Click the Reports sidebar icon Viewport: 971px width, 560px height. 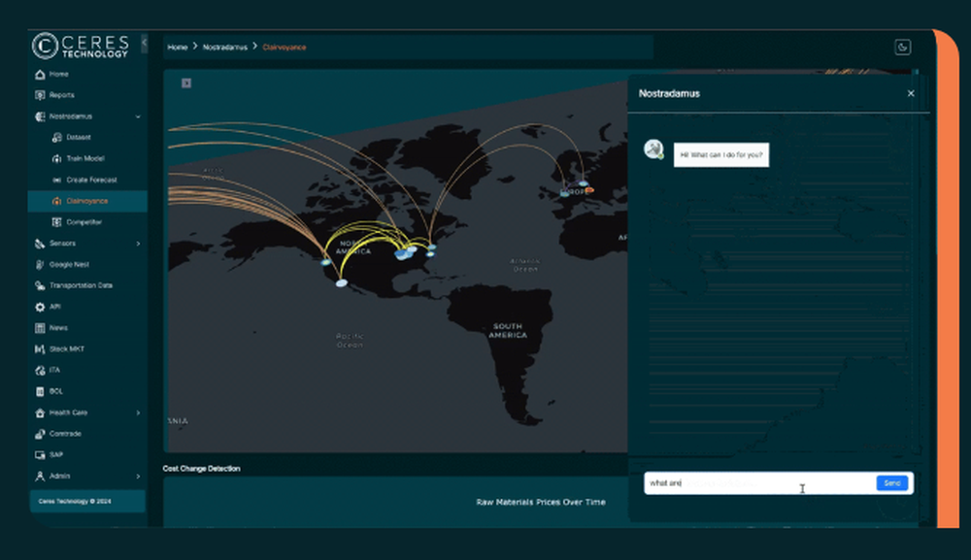tap(40, 95)
